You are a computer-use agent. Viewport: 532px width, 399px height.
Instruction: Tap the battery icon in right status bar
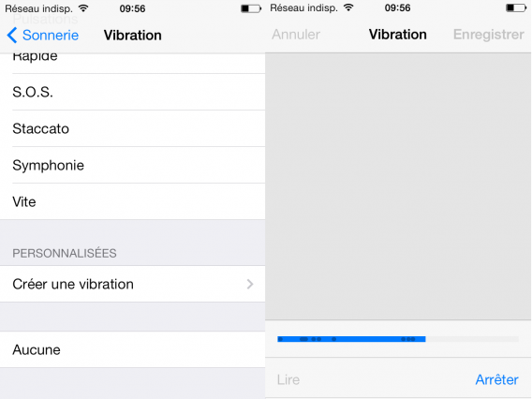coord(516,7)
